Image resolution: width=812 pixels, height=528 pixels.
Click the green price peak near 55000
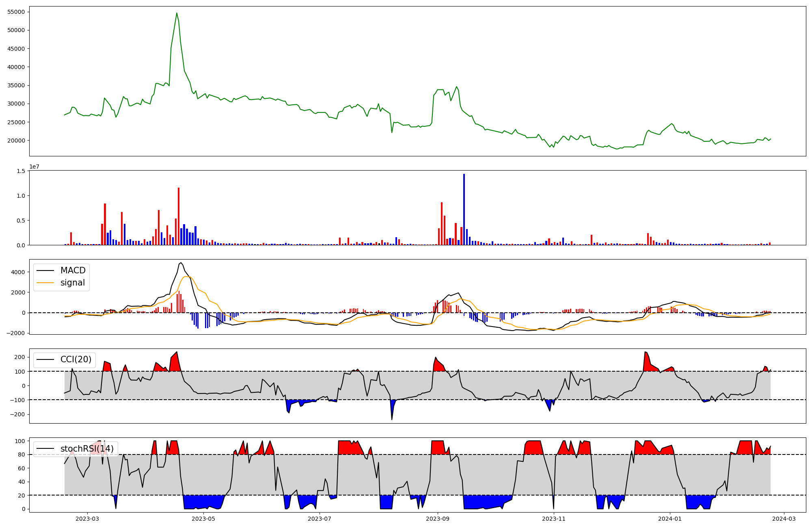point(177,13)
